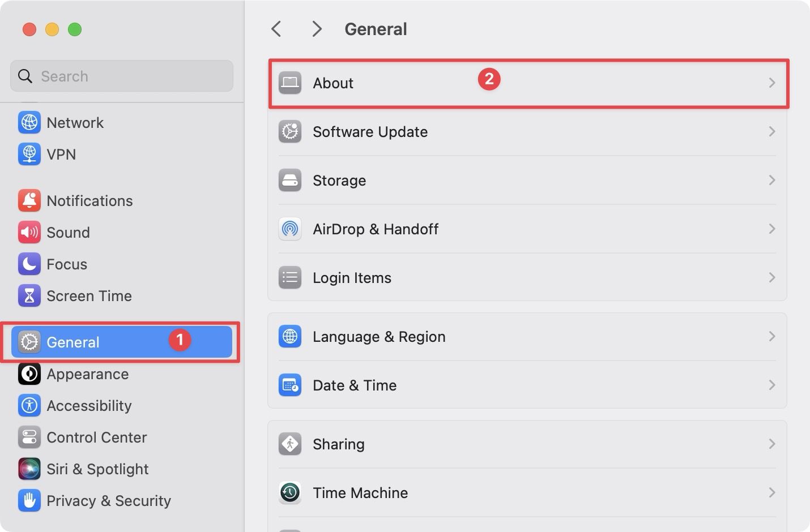The width and height of the screenshot is (810, 532).
Task: Expand the Storage row chevron
Action: tap(772, 180)
